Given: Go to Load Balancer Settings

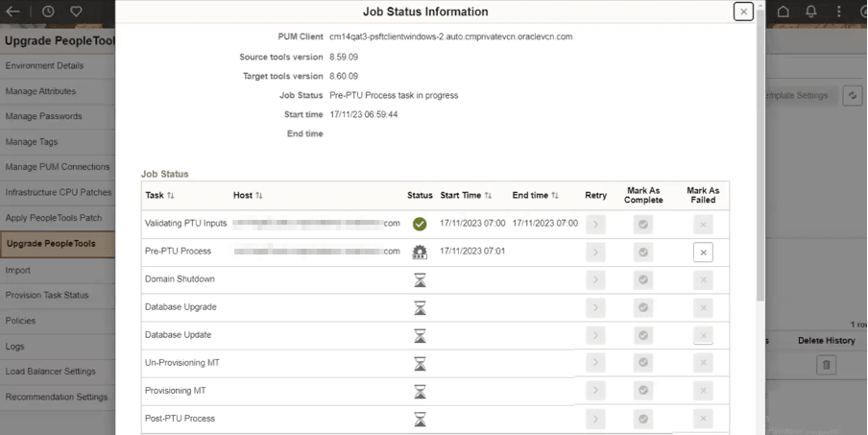Looking at the screenshot, I should coord(50,372).
